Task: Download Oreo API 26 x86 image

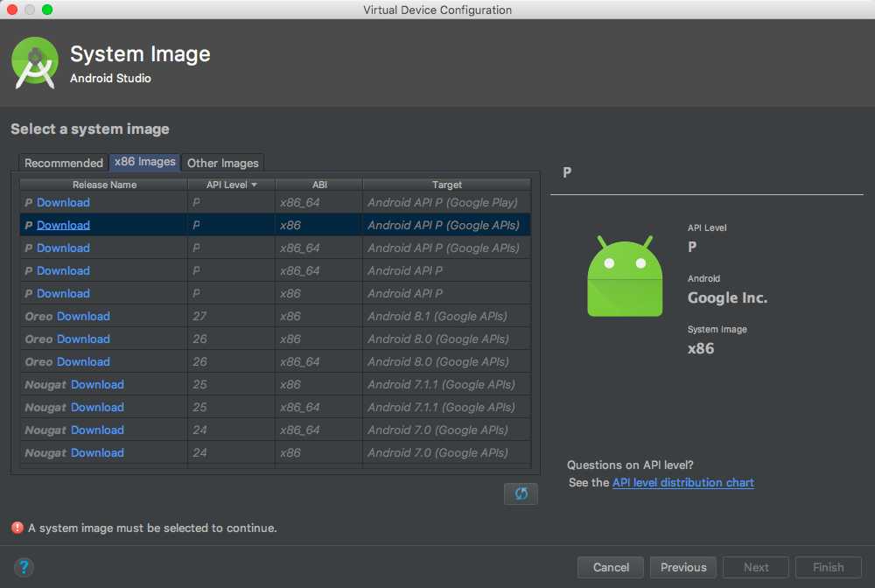Action: click(x=83, y=339)
